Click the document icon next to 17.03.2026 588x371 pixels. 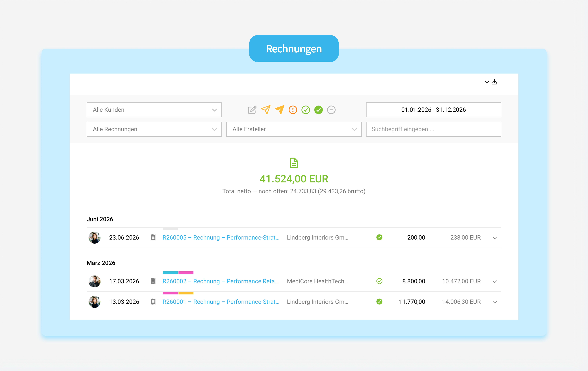(x=153, y=281)
